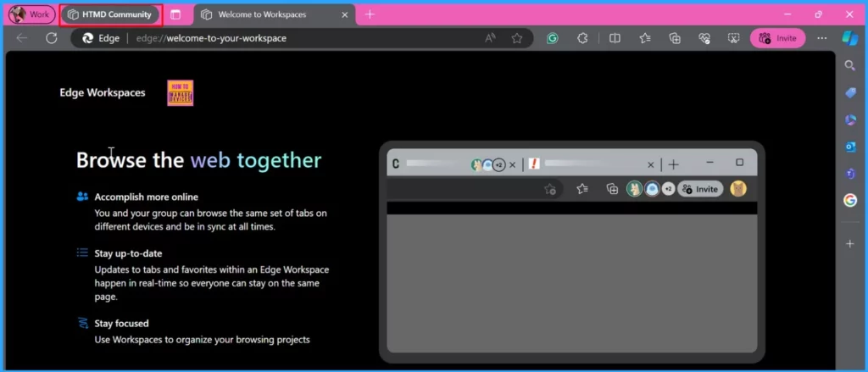Open Settings and more menu

click(x=822, y=38)
